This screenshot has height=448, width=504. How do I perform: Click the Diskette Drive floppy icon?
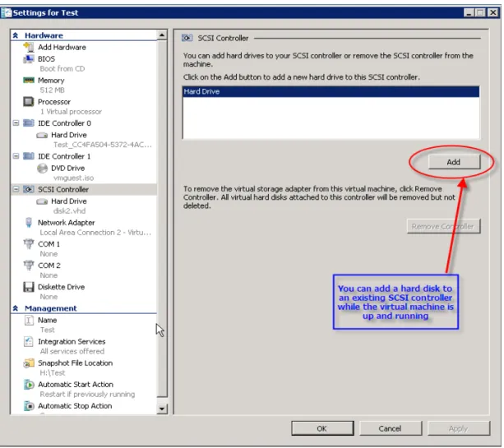(29, 287)
